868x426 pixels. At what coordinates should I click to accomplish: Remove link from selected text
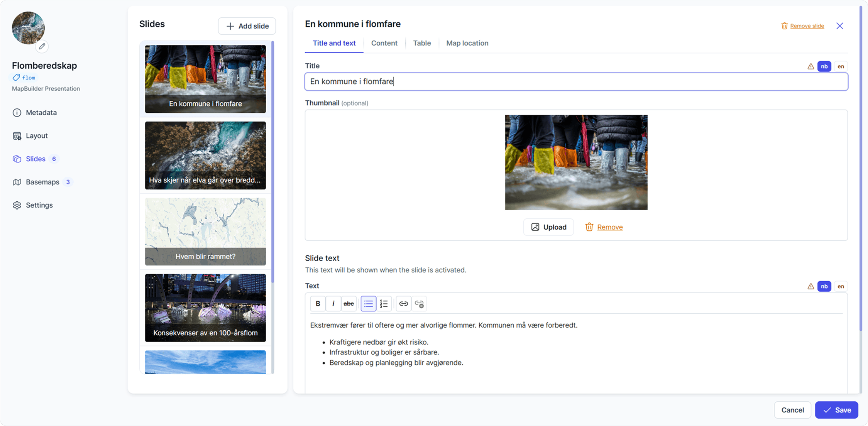point(419,304)
